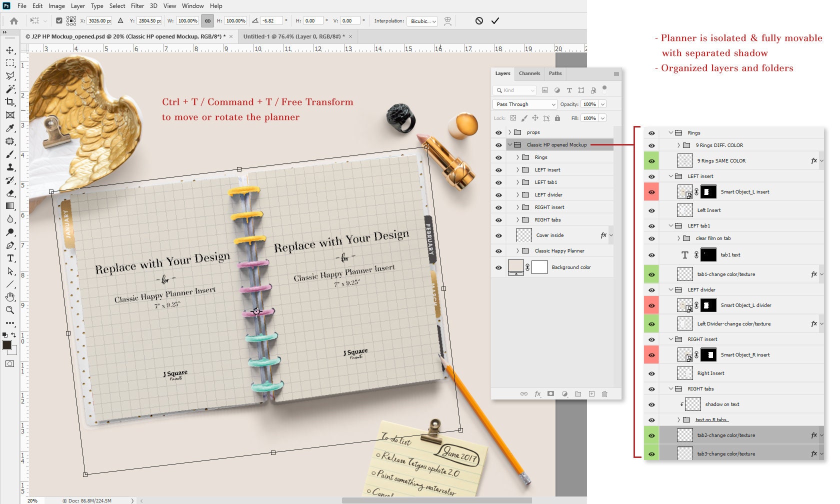The height and width of the screenshot is (504, 840).
Task: Toggle visibility of Background color layer
Action: [498, 267]
